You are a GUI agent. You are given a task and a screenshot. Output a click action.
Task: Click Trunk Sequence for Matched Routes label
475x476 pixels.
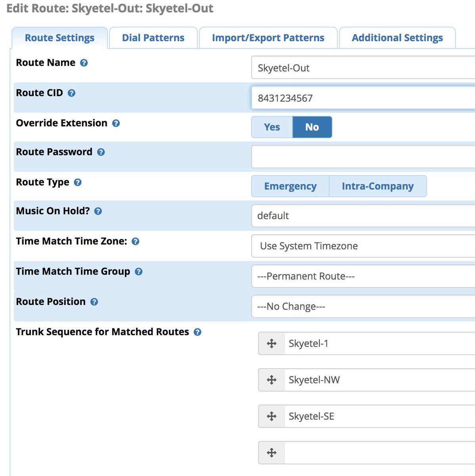click(x=102, y=332)
